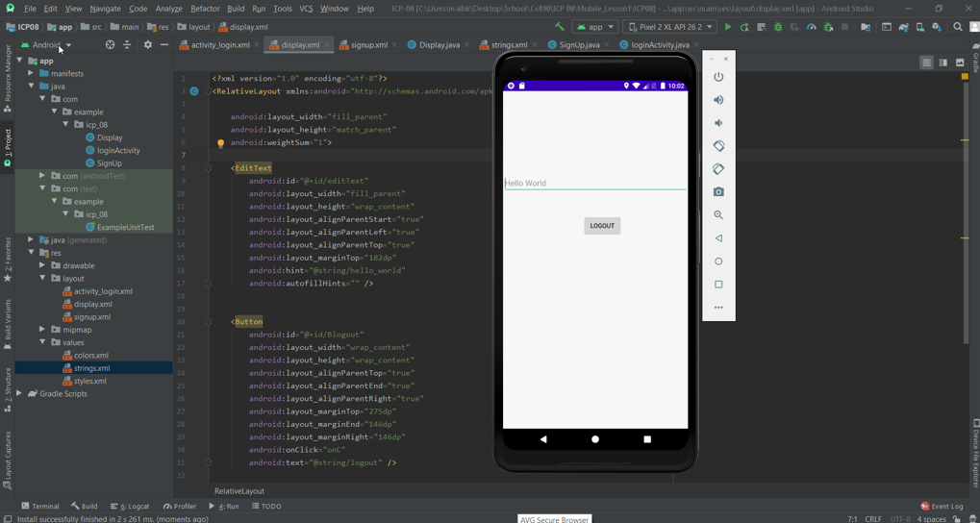Run the app with green play button
This screenshot has width=980, height=523.
(727, 27)
